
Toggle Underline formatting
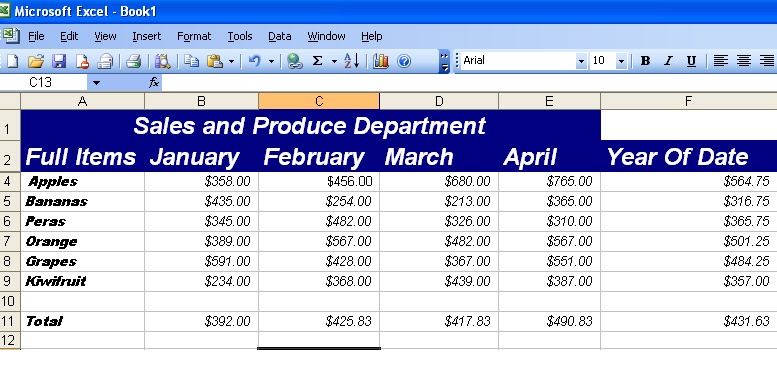point(691,60)
